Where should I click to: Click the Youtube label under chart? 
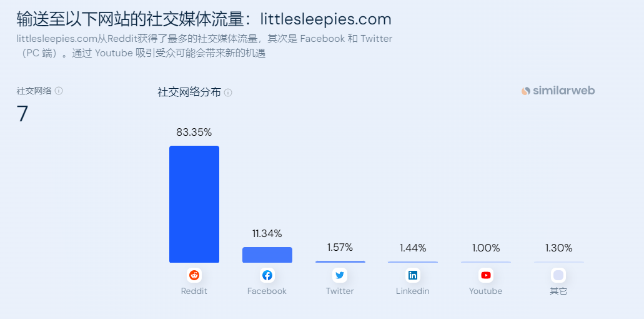point(485,291)
